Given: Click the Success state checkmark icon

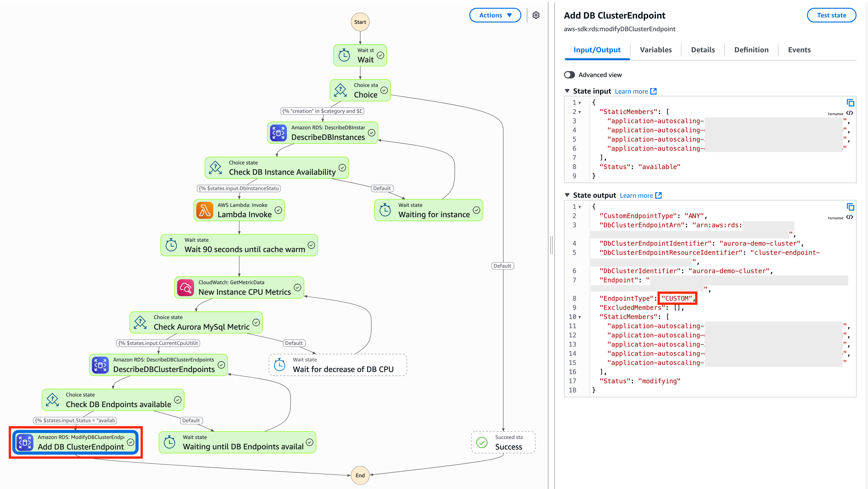Looking at the screenshot, I should pyautogui.click(x=482, y=442).
